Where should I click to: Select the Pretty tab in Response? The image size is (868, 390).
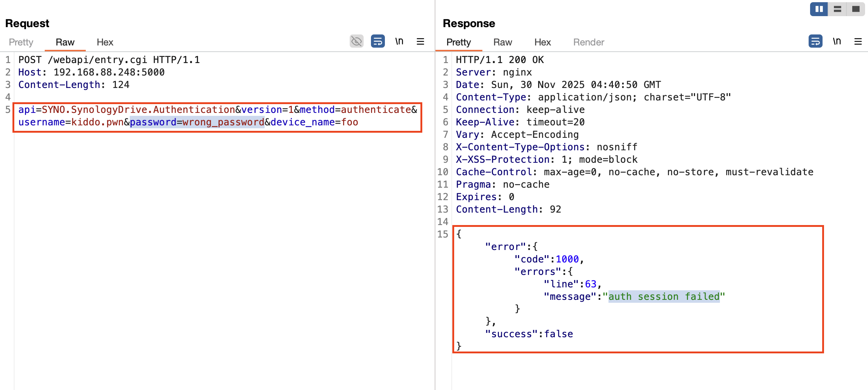click(x=459, y=42)
